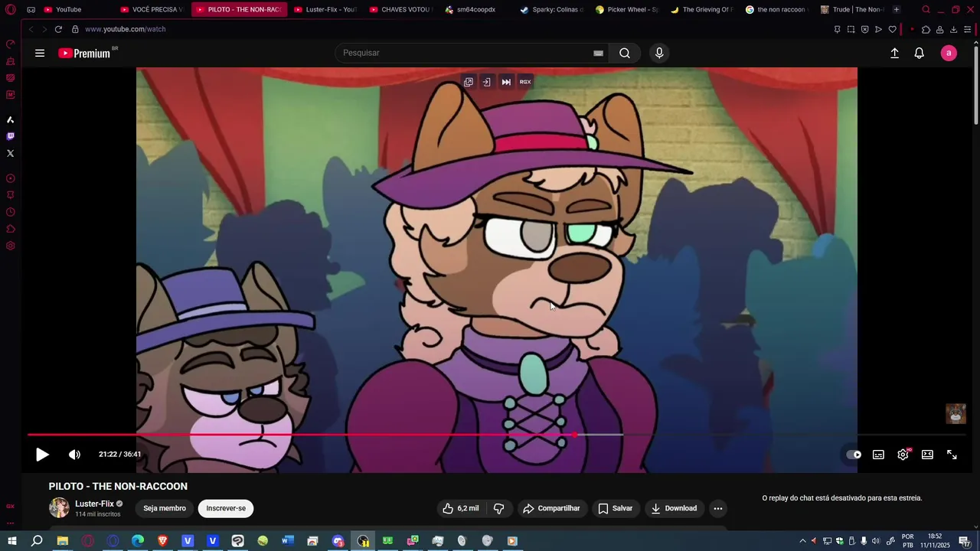Click the Luster-Flix channel avatar
Viewport: 980px width, 551px height.
tap(59, 508)
